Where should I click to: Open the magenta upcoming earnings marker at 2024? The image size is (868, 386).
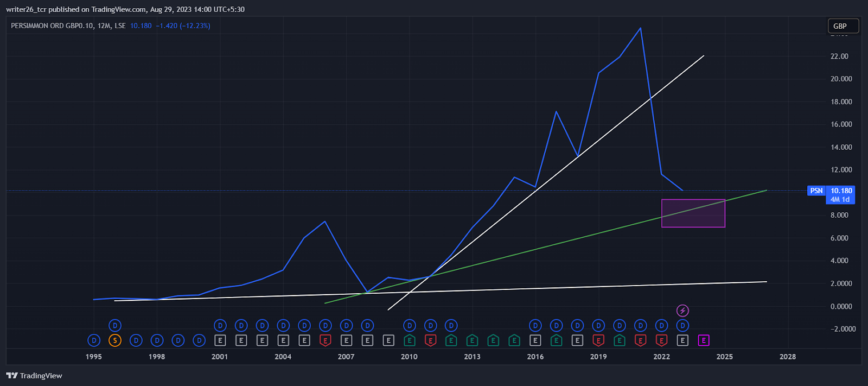(x=704, y=340)
